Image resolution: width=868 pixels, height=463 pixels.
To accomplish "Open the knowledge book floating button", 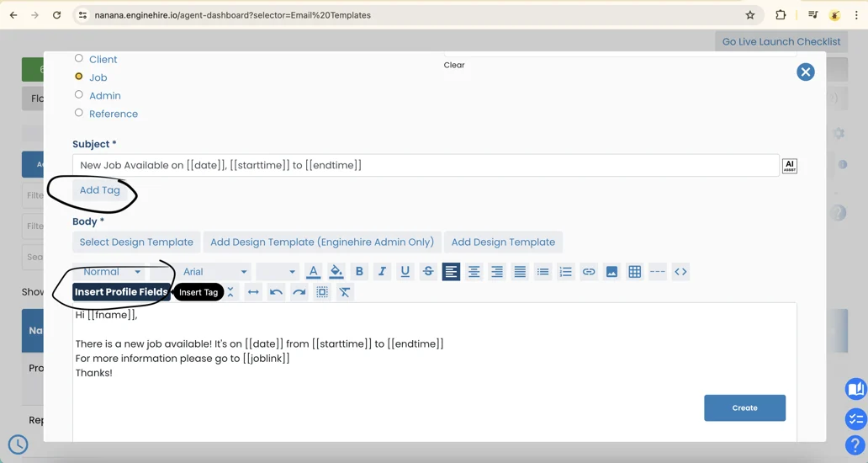I will [855, 389].
